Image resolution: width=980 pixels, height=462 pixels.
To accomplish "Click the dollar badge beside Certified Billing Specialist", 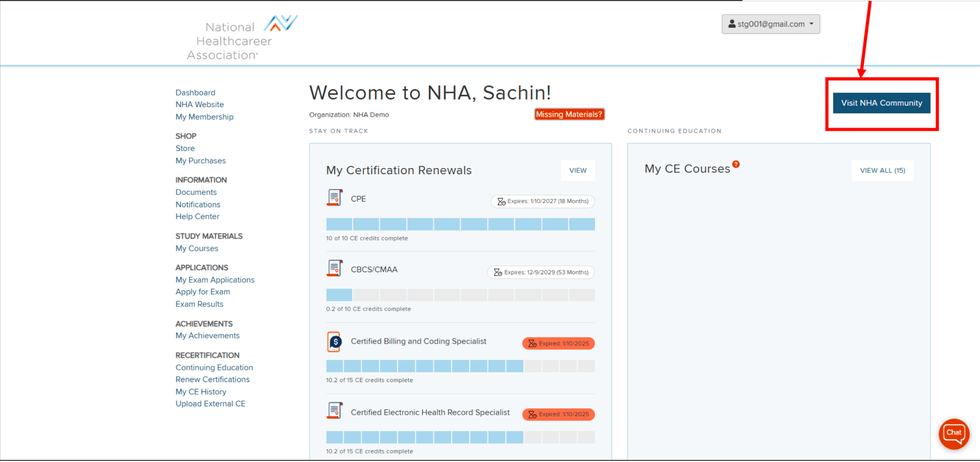I will pos(335,341).
